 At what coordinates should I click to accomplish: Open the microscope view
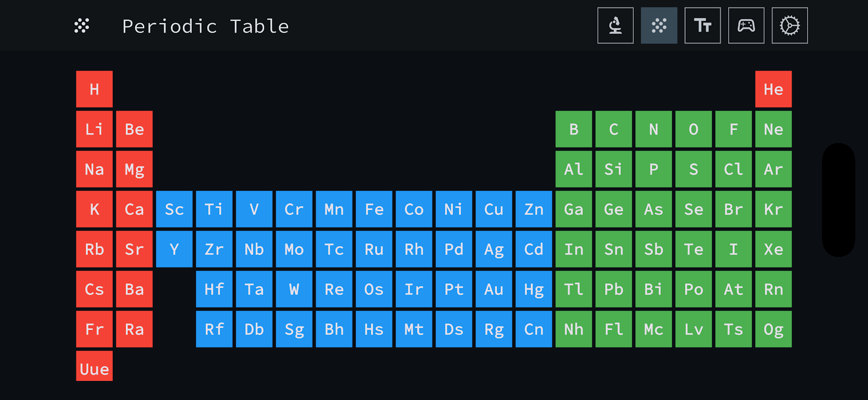tap(615, 25)
